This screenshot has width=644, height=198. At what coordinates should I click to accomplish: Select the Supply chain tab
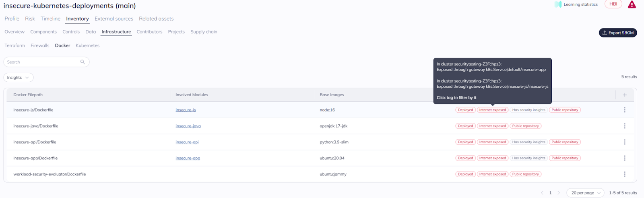tap(204, 32)
